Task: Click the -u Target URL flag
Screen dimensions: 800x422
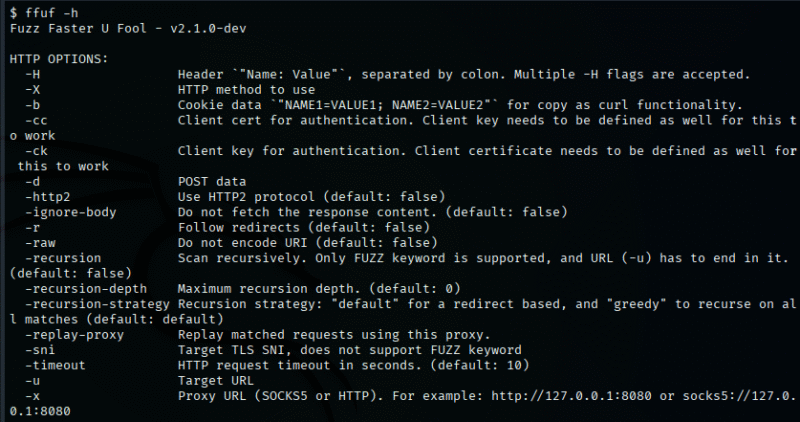Action: pyautogui.click(x=33, y=380)
